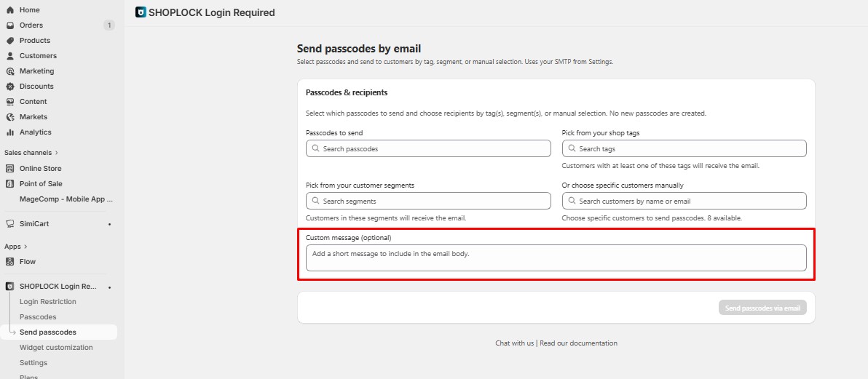868x379 pixels.
Task: Open the customer segments search dropdown
Action: pyautogui.click(x=428, y=201)
